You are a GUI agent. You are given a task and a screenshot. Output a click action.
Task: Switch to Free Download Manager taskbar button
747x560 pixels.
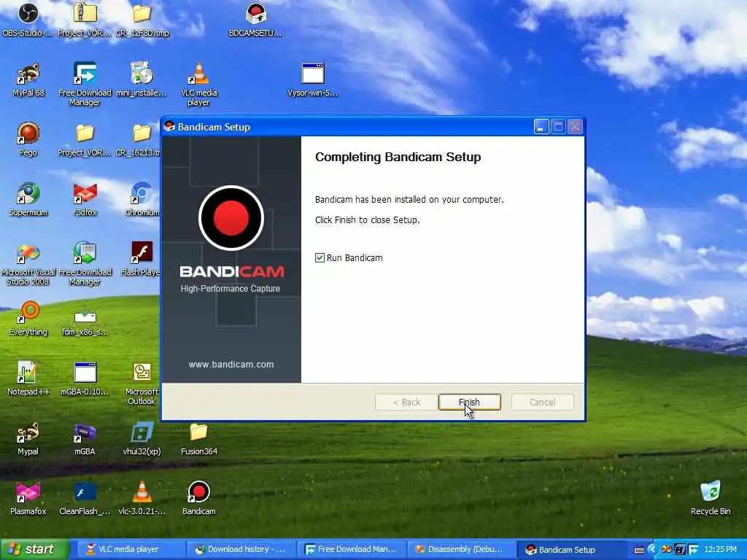click(x=351, y=550)
